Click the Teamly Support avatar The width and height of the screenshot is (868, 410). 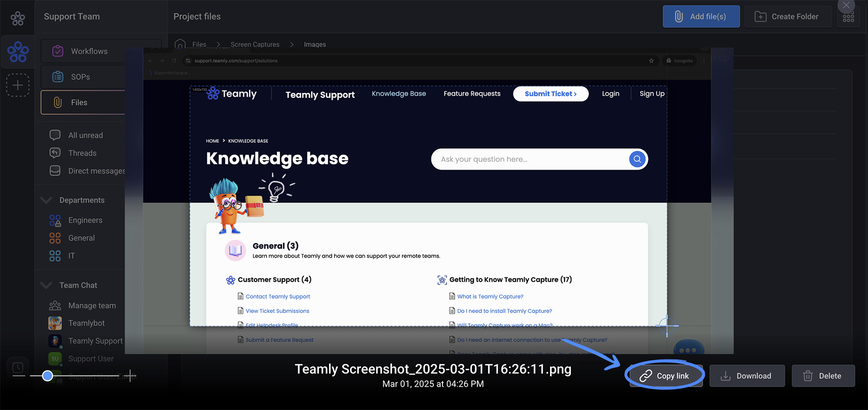pyautogui.click(x=55, y=341)
